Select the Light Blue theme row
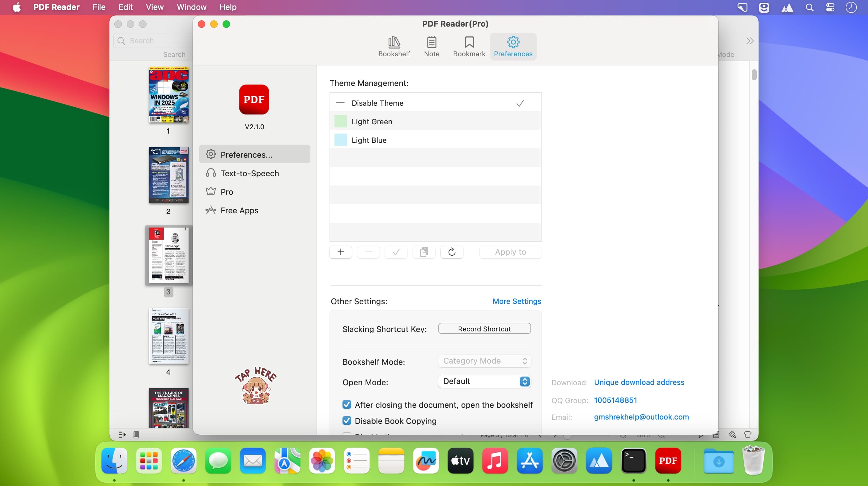Image resolution: width=868 pixels, height=486 pixels. click(435, 140)
